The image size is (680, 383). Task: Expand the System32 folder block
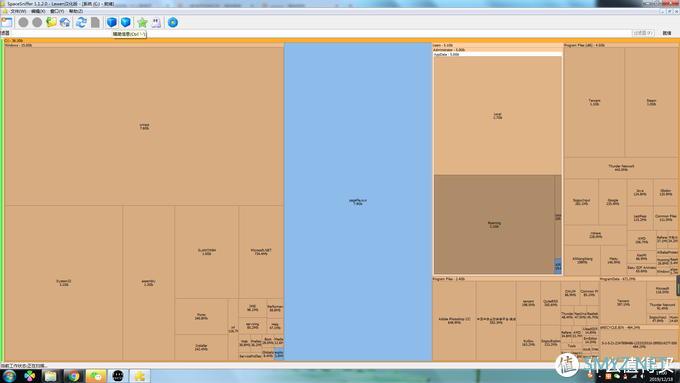pos(63,283)
